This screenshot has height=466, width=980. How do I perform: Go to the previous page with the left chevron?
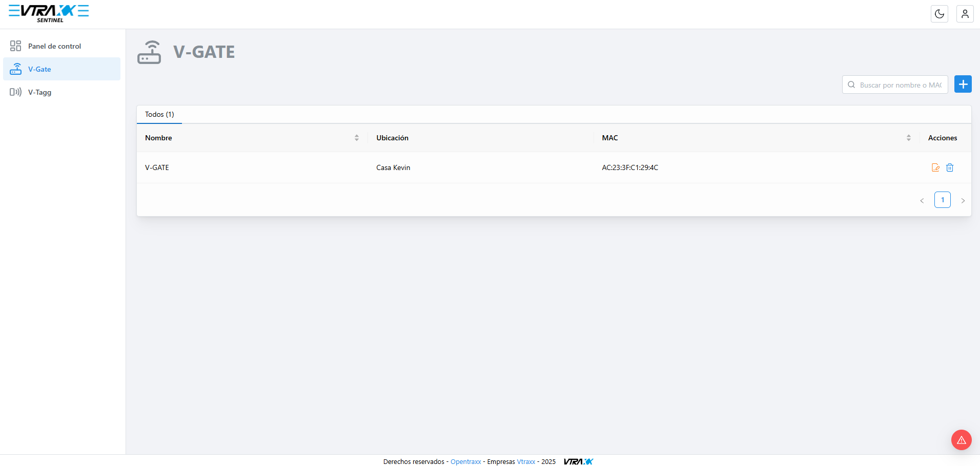(x=922, y=200)
